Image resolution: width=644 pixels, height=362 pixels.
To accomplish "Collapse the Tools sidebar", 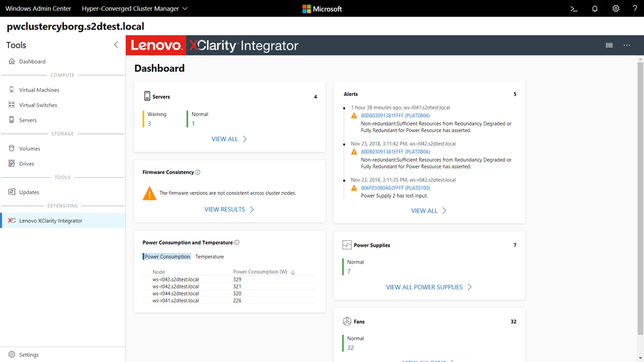I will click(x=116, y=44).
